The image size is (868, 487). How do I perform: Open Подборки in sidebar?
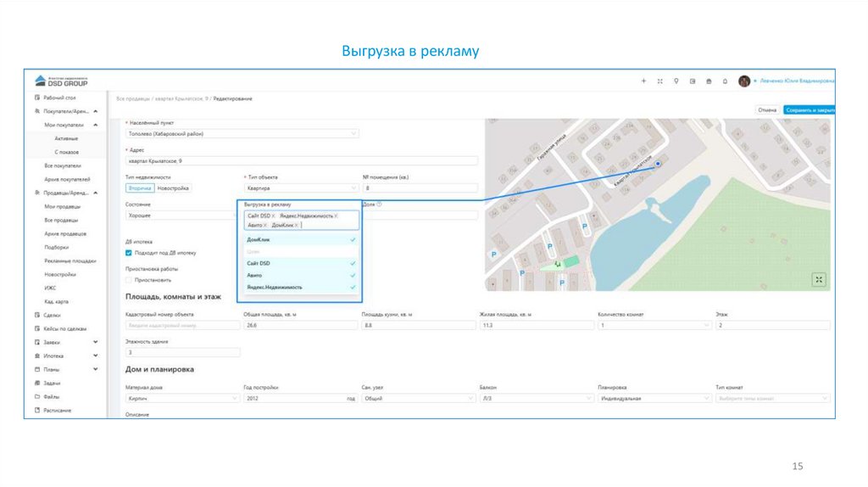point(57,247)
